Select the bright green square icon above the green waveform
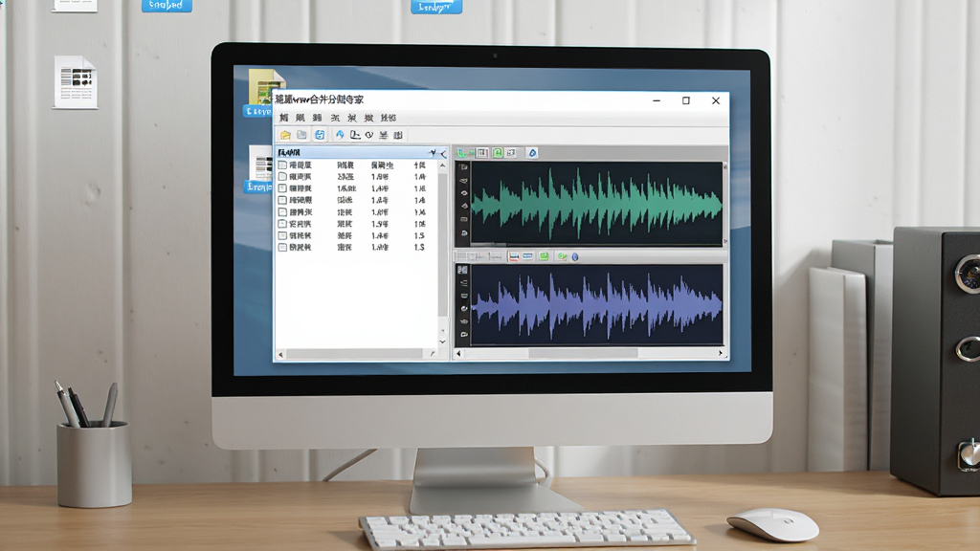This screenshot has width=980, height=551. pos(498,153)
